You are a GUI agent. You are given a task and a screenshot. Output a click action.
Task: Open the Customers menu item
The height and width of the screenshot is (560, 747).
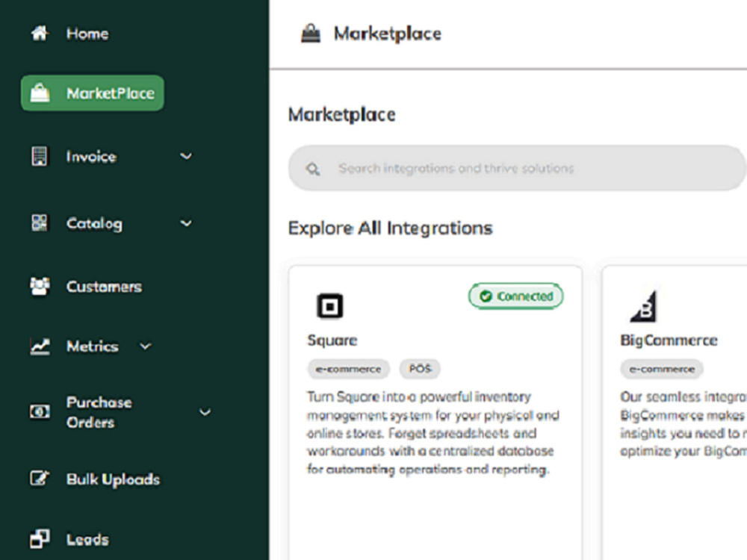104,287
